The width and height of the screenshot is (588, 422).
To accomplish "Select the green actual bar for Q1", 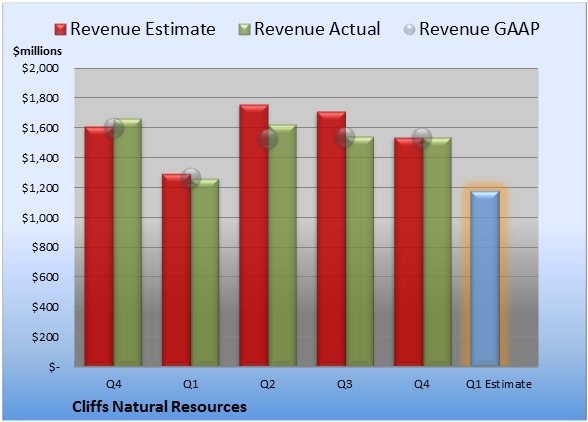I will coord(205,272).
